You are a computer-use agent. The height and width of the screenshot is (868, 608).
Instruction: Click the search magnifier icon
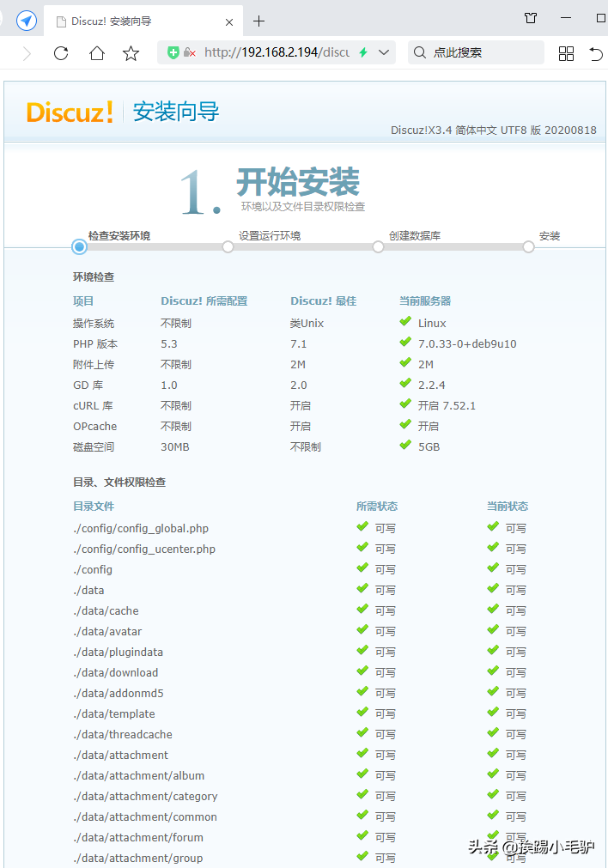coord(420,52)
